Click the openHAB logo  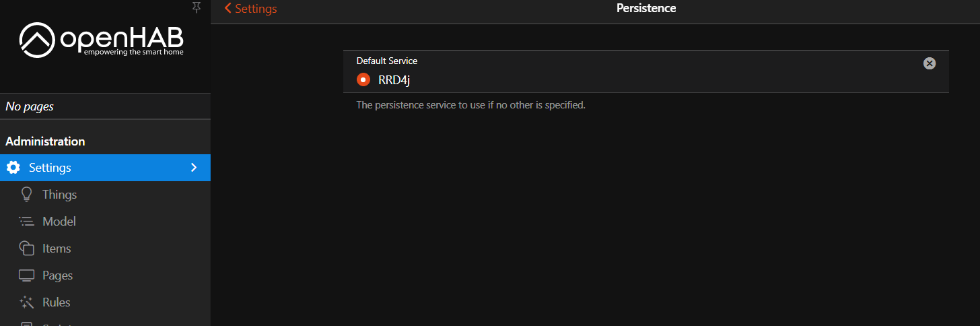click(x=101, y=40)
